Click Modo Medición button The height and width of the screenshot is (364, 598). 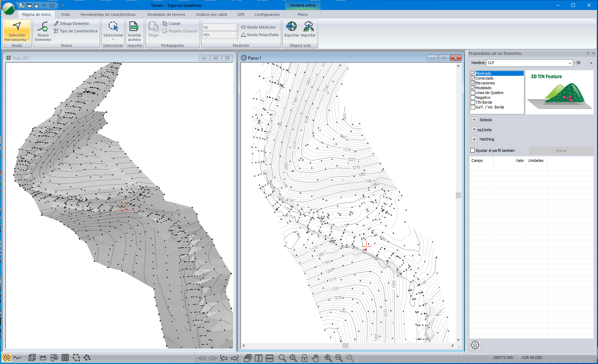(258, 27)
